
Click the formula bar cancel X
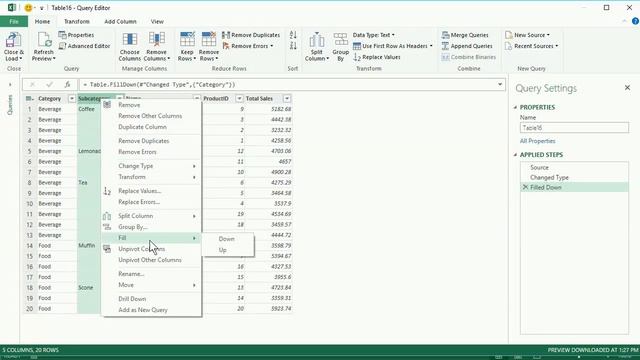(x=32, y=84)
